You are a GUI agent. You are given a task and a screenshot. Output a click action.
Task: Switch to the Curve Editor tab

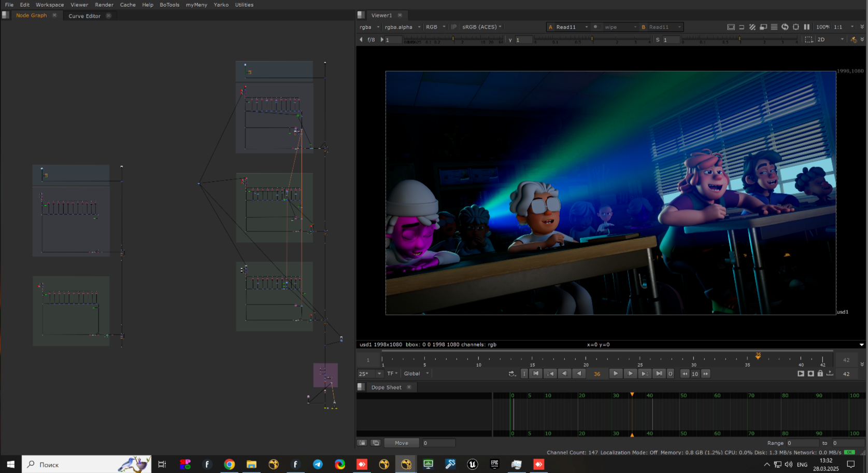84,16
